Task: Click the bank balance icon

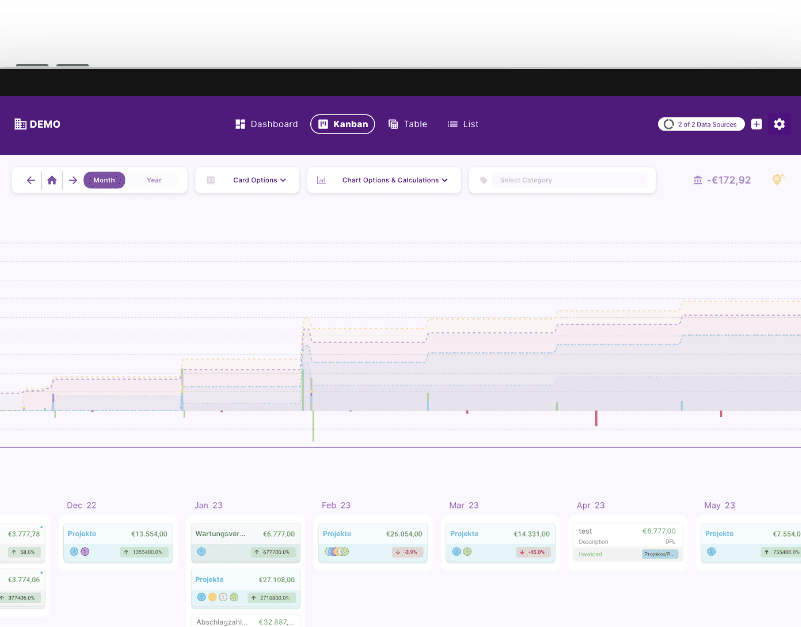Action: click(x=697, y=180)
